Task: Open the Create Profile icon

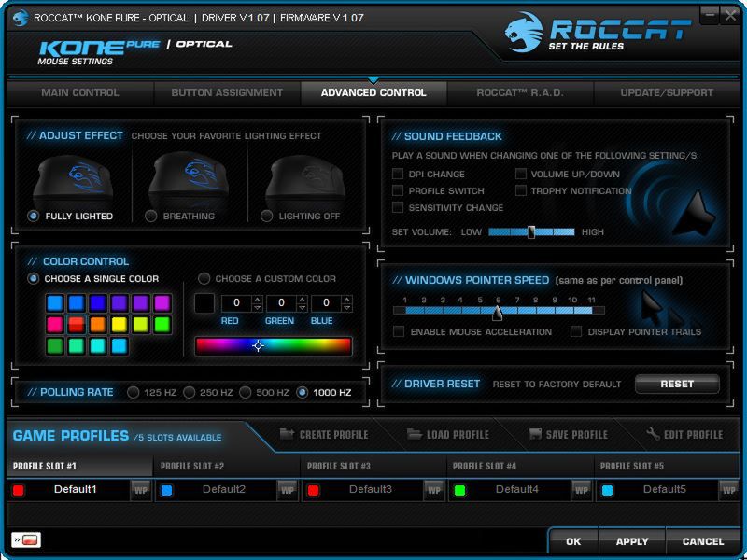Action: coord(287,434)
